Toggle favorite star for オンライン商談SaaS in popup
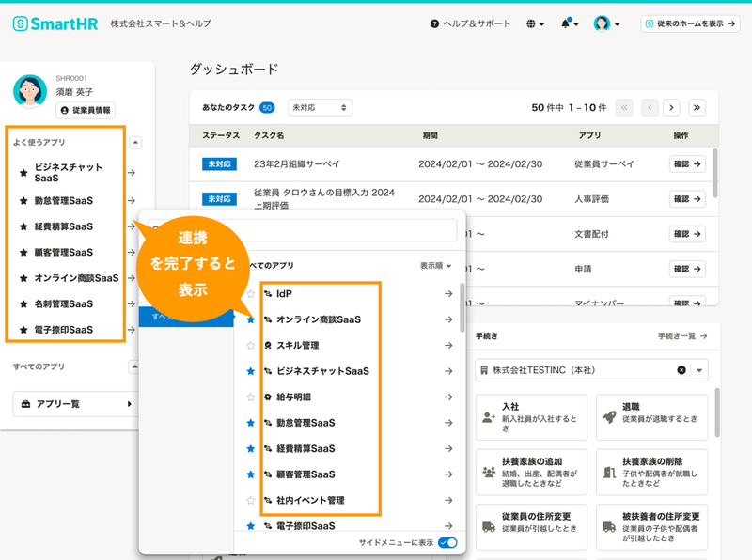The height and width of the screenshot is (560, 752). coord(250,319)
